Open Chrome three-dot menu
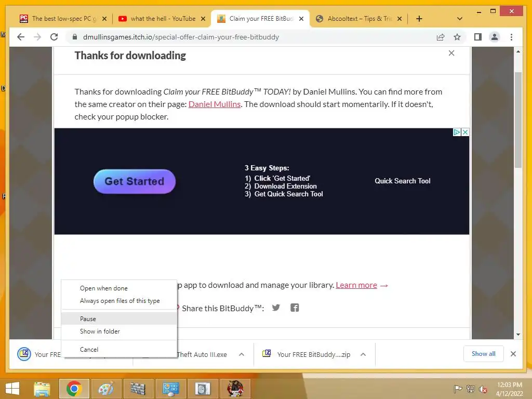Image resolution: width=532 pixels, height=399 pixels. [x=511, y=37]
